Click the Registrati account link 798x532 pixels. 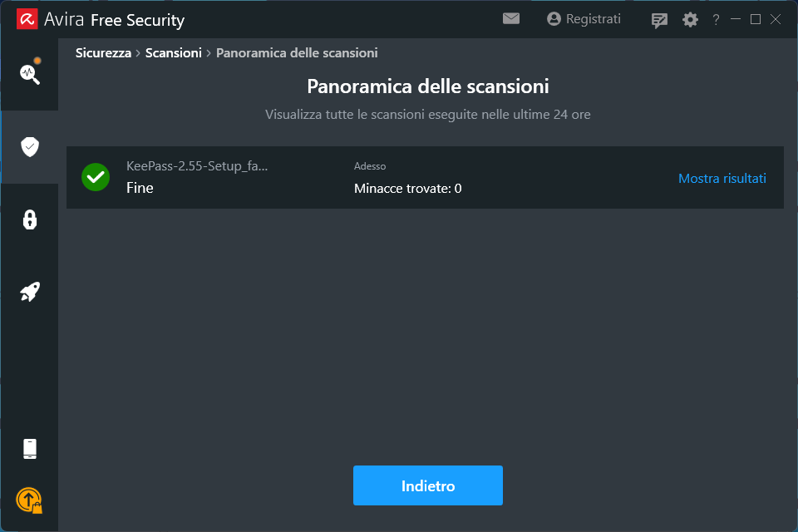coord(584,19)
